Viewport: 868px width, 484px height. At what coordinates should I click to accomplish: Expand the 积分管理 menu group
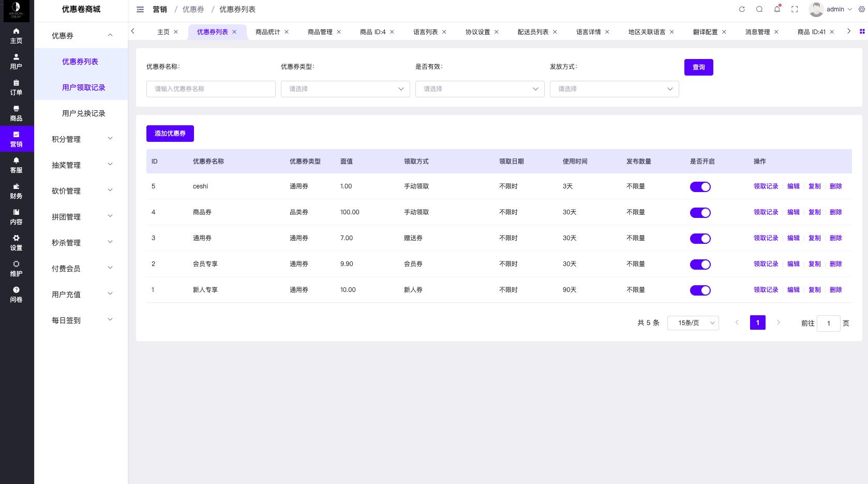[x=81, y=139]
